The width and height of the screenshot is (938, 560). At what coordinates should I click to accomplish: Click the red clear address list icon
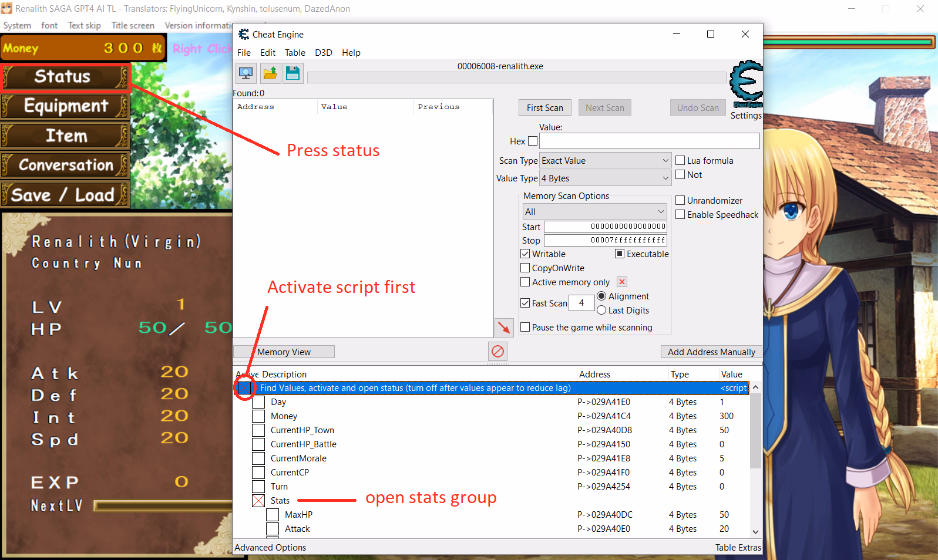point(497,352)
